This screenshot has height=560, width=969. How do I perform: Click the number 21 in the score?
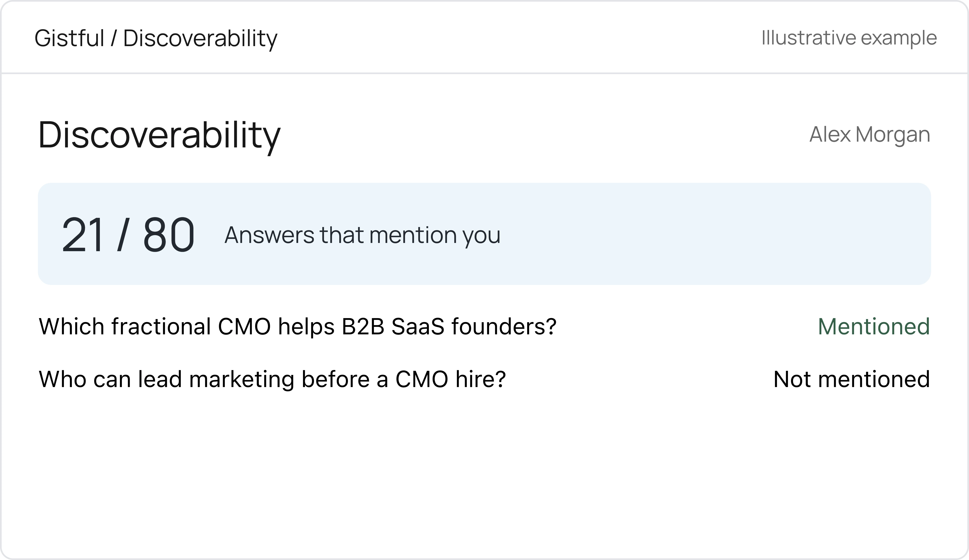pos(83,234)
